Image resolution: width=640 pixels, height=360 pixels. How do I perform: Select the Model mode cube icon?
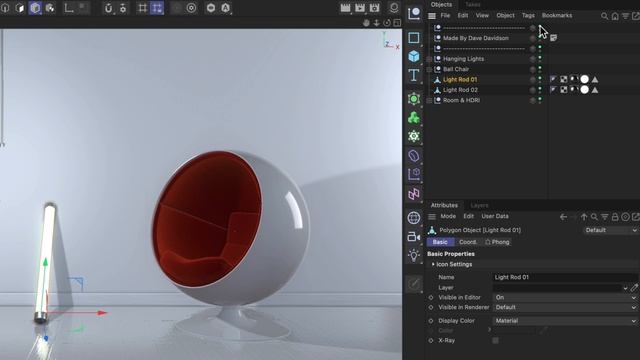35,8
